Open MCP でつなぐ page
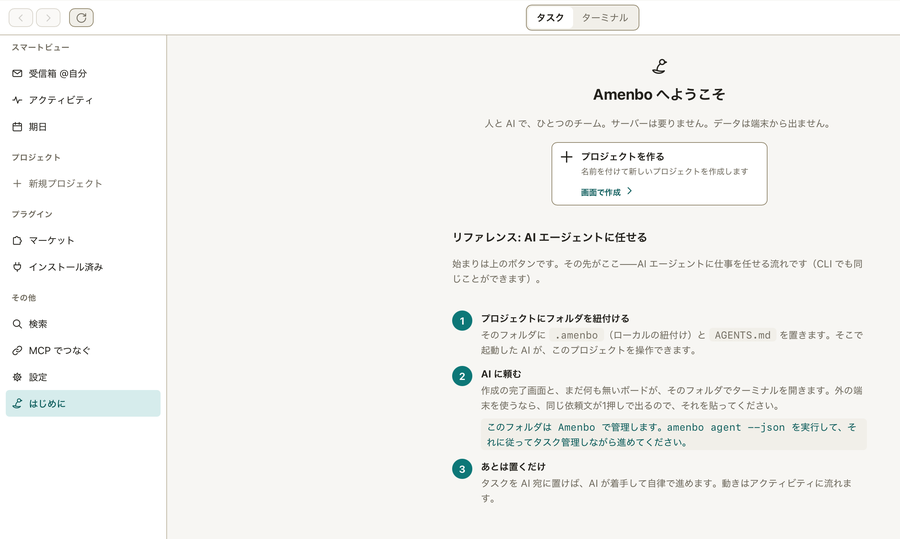 tap(83, 351)
